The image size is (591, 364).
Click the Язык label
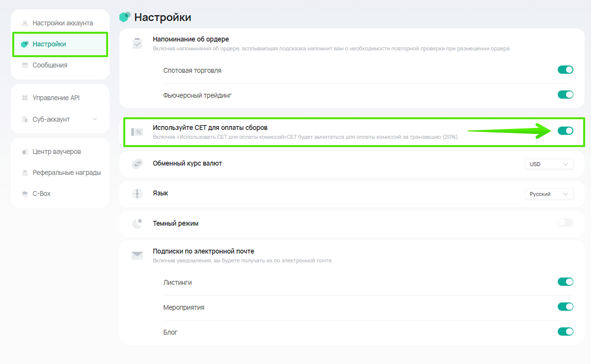click(x=160, y=193)
